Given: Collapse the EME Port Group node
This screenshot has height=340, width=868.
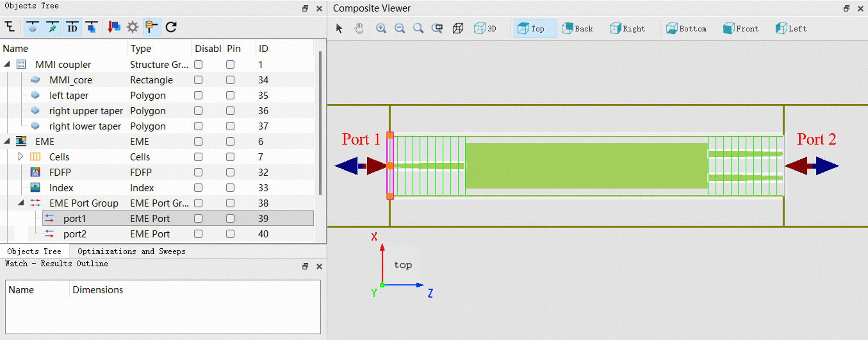Looking at the screenshot, I should tap(21, 203).
